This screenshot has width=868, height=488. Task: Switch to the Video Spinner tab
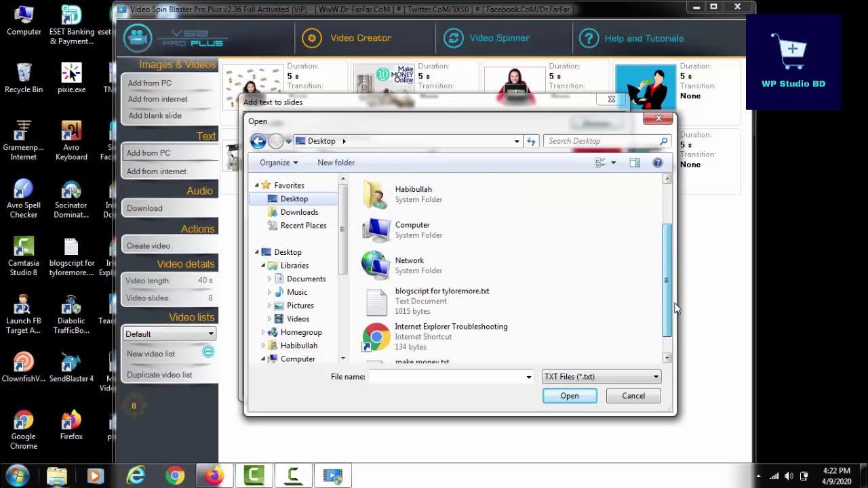499,38
